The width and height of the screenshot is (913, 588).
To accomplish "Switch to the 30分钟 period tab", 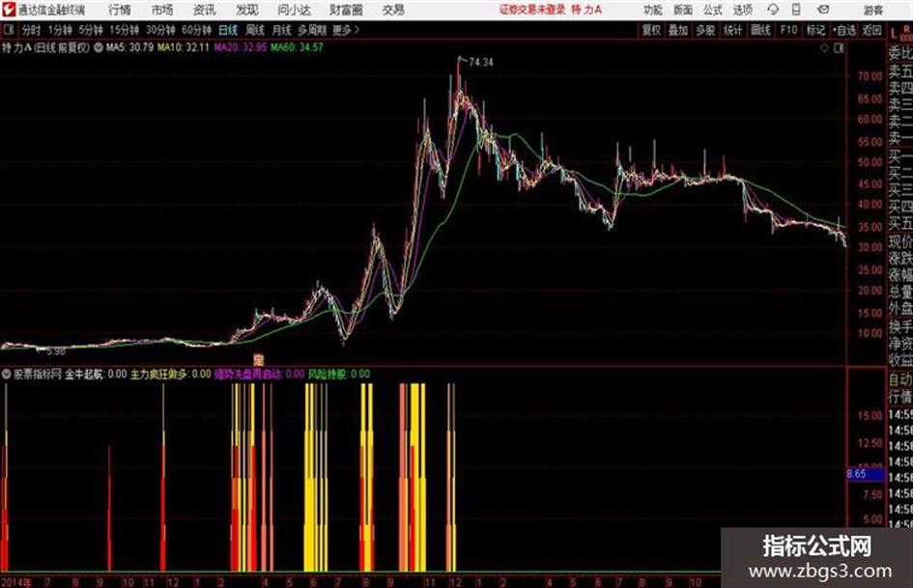I will [160, 30].
